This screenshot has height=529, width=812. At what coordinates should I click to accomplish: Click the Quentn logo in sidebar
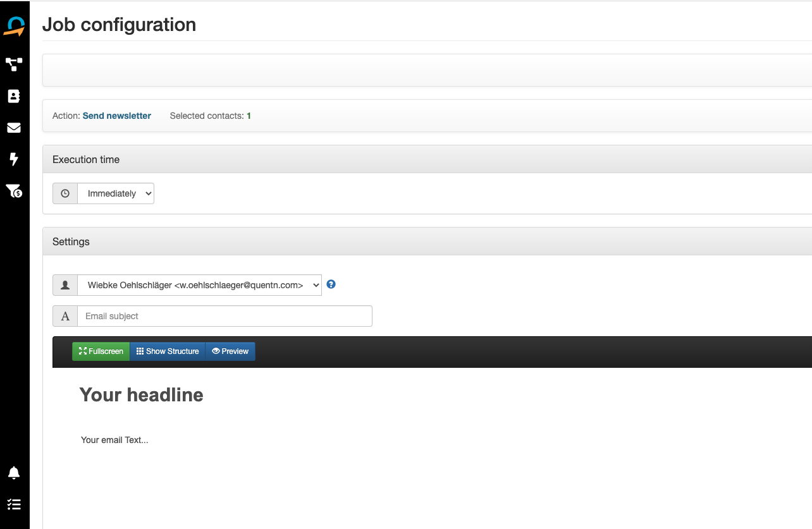pyautogui.click(x=14, y=27)
